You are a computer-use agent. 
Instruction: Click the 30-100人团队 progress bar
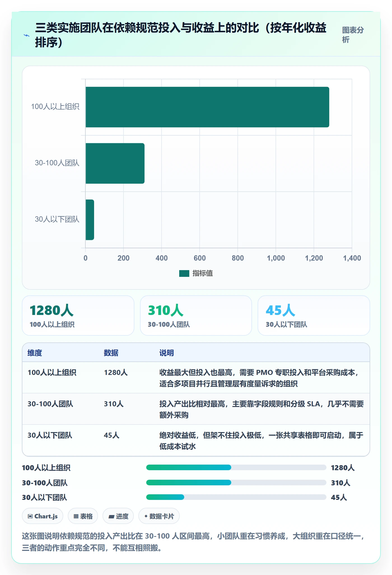pos(236,483)
